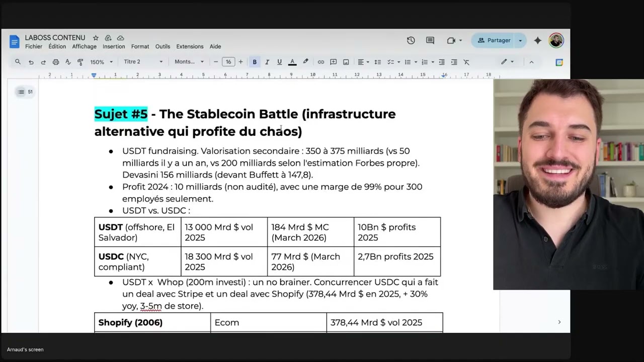Toggle underline formatting
644x362 pixels.
point(279,62)
